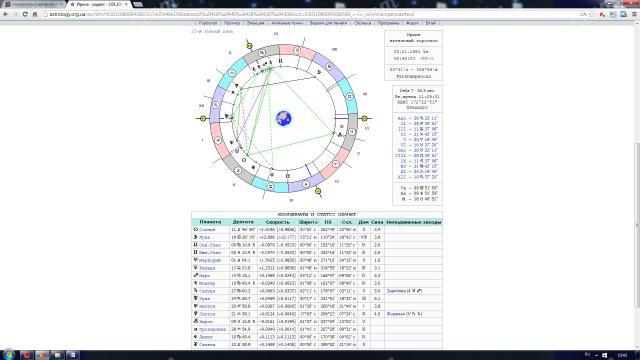Click the Chrome icon in the taskbar
This screenshot has height=360, width=640.
tap(41, 355)
